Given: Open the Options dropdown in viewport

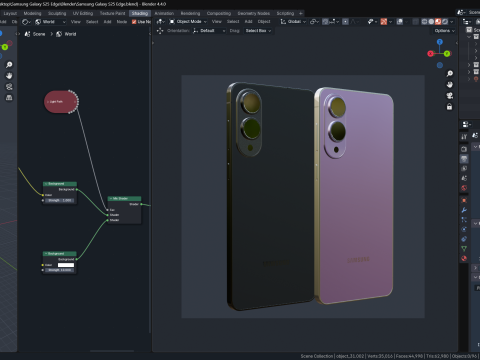Looking at the screenshot, I should pyautogui.click(x=445, y=31).
